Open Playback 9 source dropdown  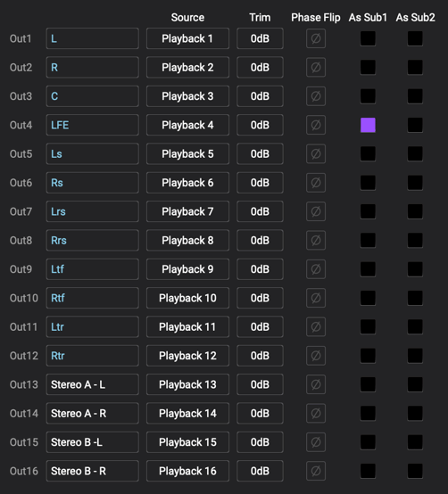(187, 269)
